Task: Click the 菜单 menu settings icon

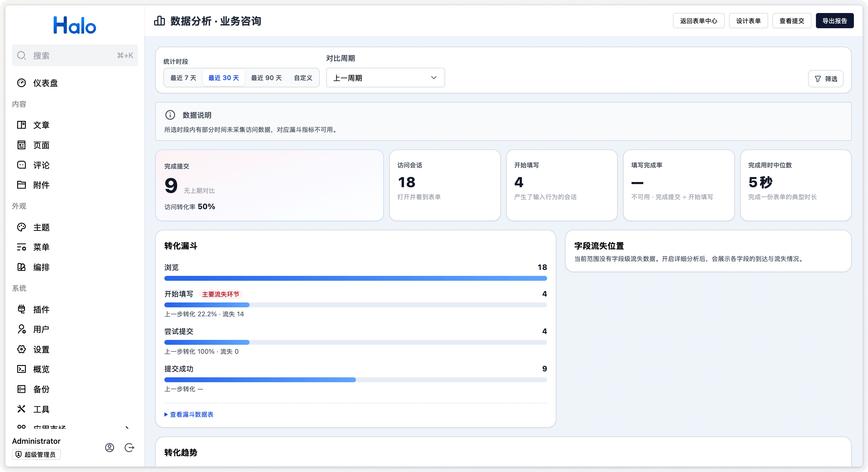Action: pyautogui.click(x=21, y=247)
